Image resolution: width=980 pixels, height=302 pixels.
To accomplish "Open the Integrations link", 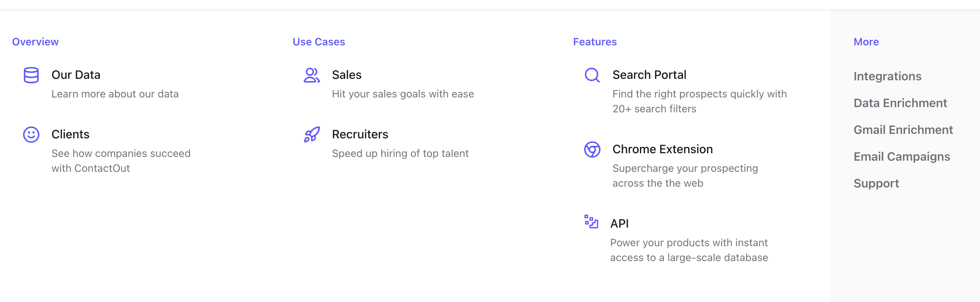I will point(887,77).
